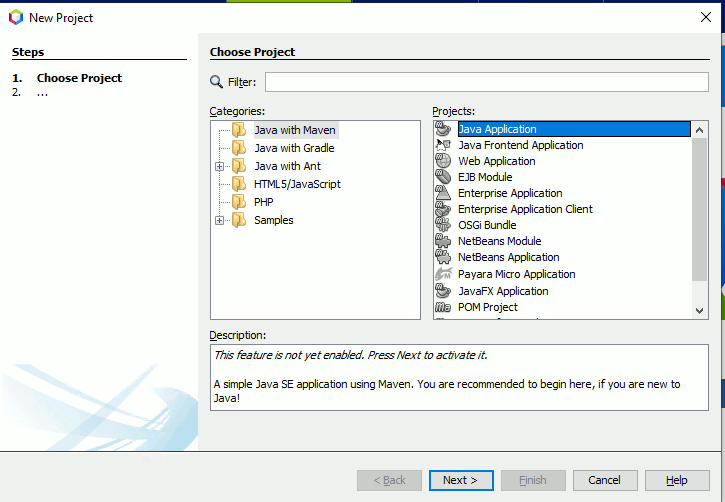Click the Description text box
Screen dimensions: 725x502
(x=459, y=377)
